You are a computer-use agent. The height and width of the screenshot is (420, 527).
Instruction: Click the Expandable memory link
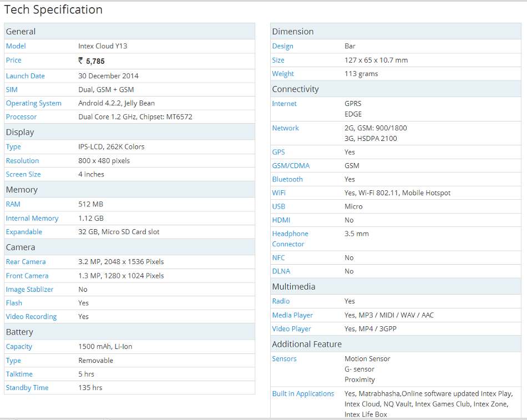(x=24, y=232)
